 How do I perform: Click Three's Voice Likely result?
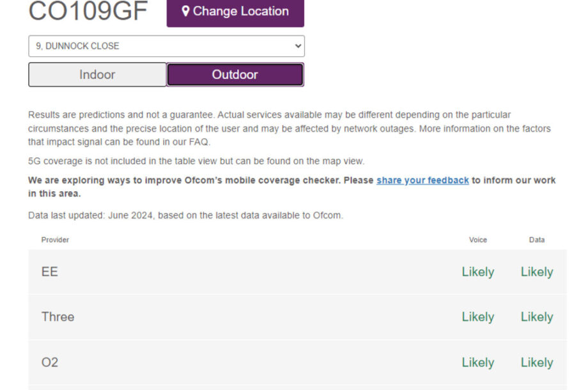[x=478, y=317]
